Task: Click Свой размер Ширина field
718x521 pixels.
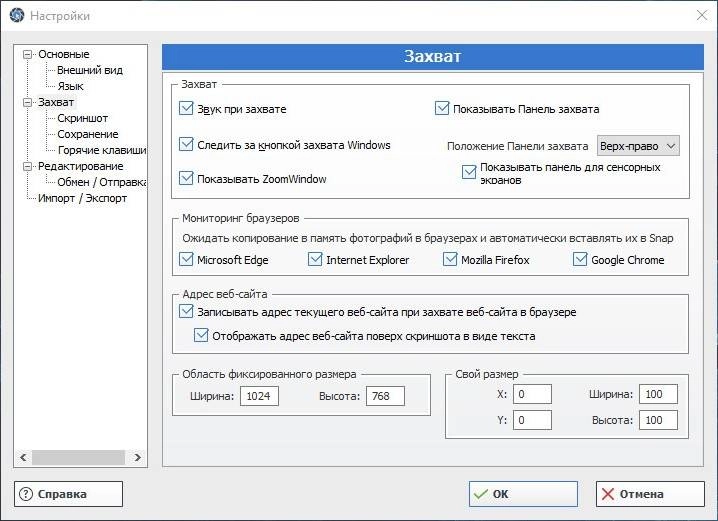Action: coord(658,394)
